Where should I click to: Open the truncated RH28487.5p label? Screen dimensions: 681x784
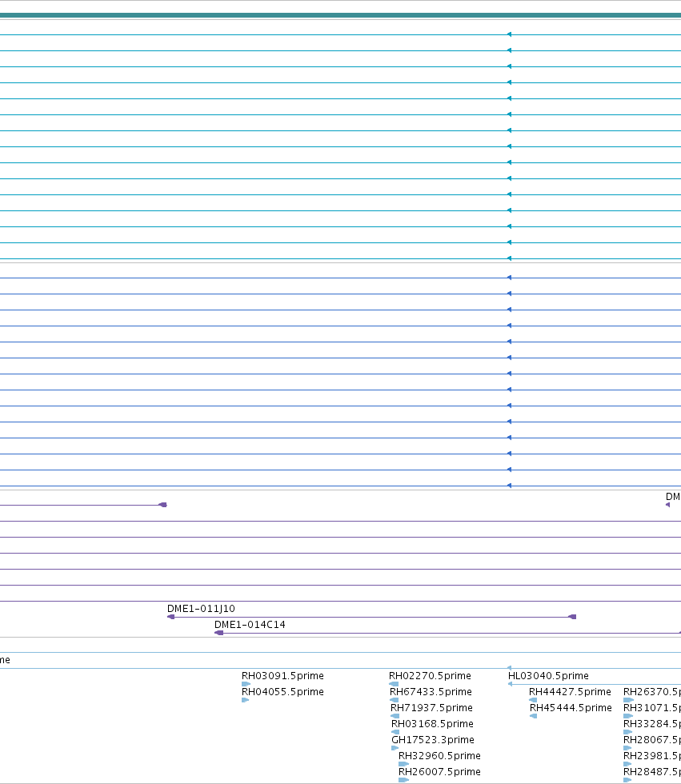[x=652, y=771]
